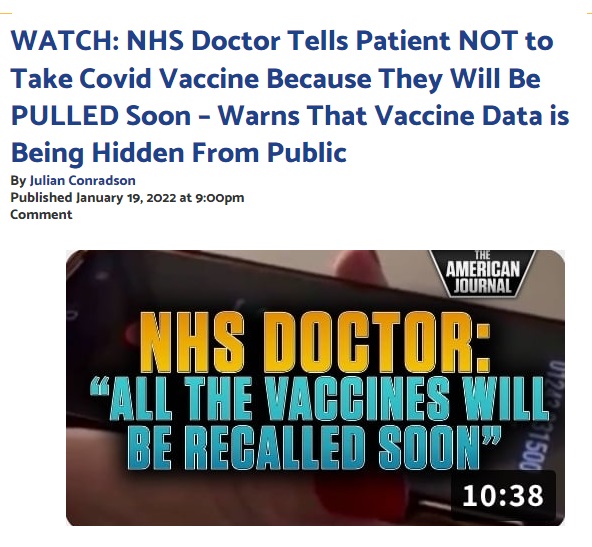The width and height of the screenshot is (592, 547).
Task: Open the article headline link
Action: click(x=290, y=97)
